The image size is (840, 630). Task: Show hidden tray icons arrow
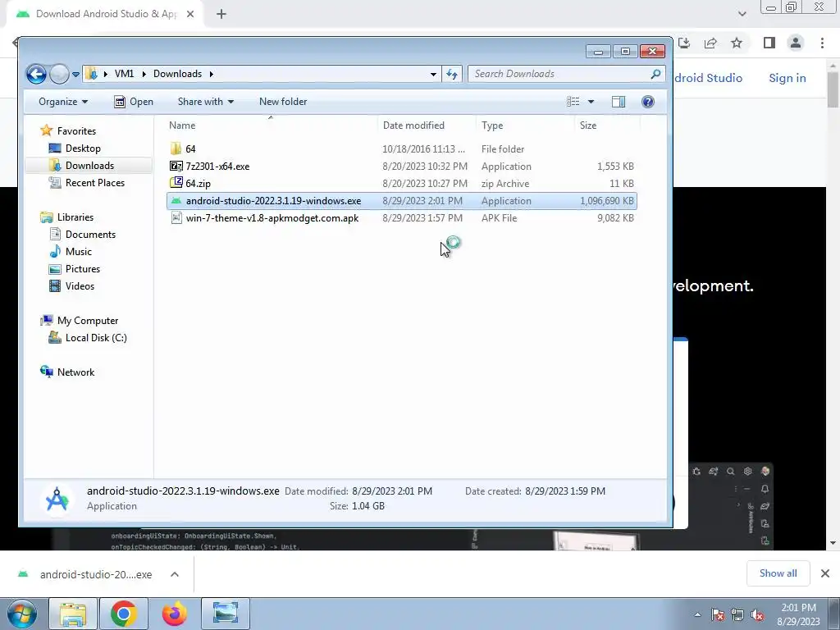[697, 614]
